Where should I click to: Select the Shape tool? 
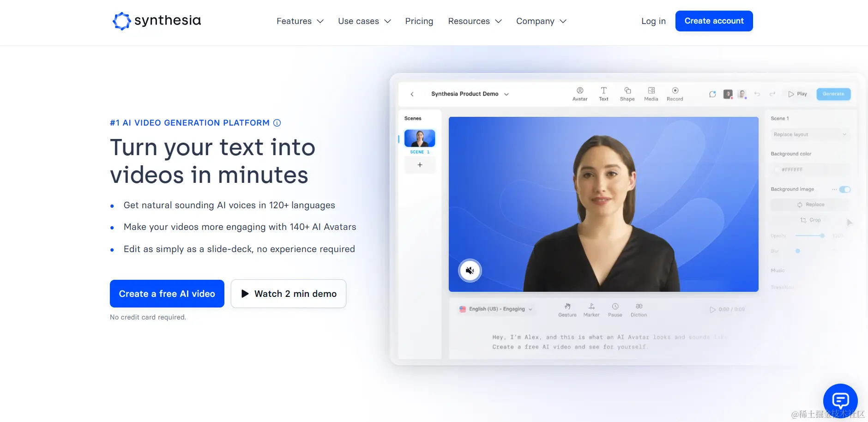(627, 94)
